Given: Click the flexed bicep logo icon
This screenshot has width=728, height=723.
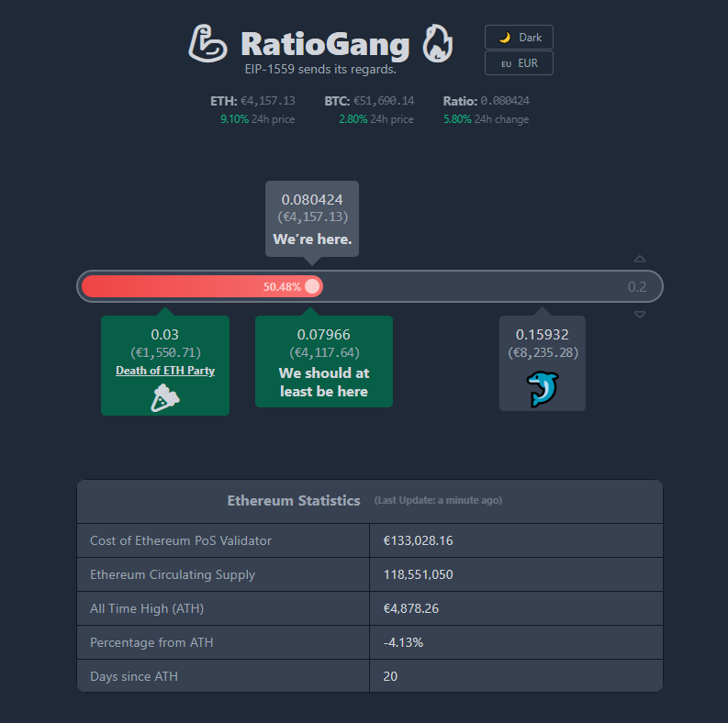Looking at the screenshot, I should [207, 43].
